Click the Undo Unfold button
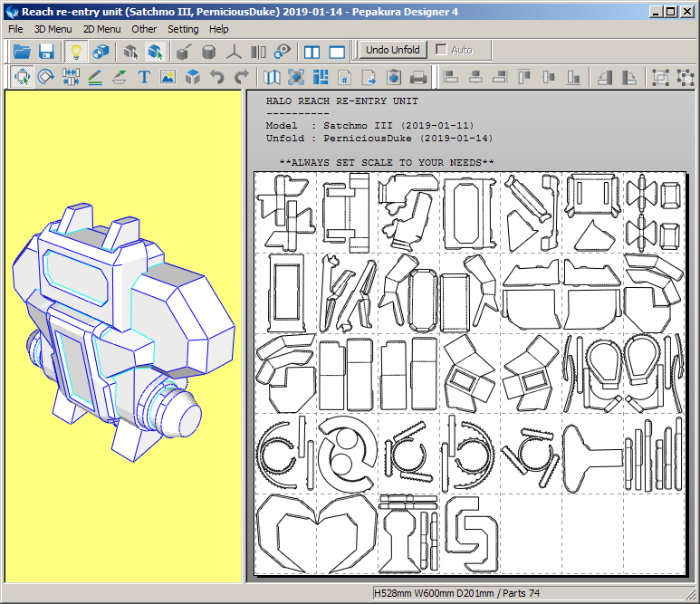This screenshot has height=604, width=700. (x=393, y=50)
